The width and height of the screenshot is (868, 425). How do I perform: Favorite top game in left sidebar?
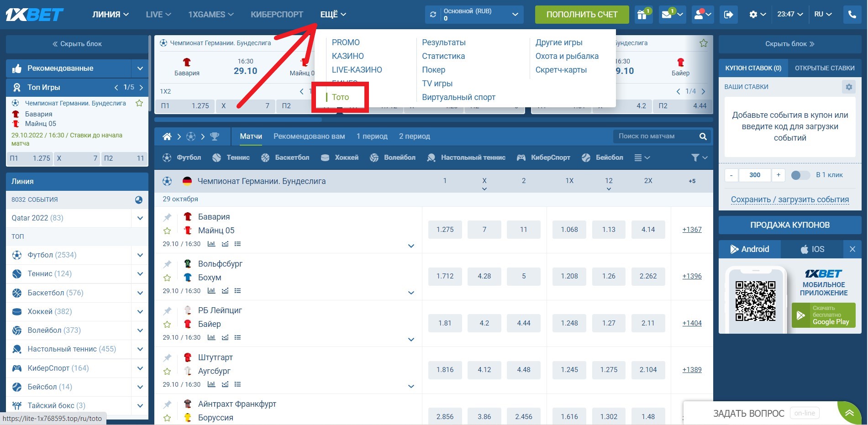(139, 103)
